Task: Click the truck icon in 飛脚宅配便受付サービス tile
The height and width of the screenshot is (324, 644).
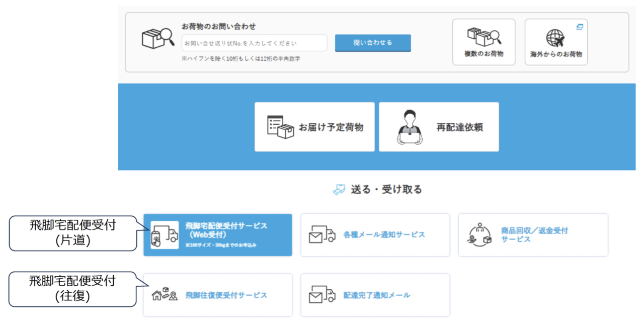Action: click(x=165, y=235)
